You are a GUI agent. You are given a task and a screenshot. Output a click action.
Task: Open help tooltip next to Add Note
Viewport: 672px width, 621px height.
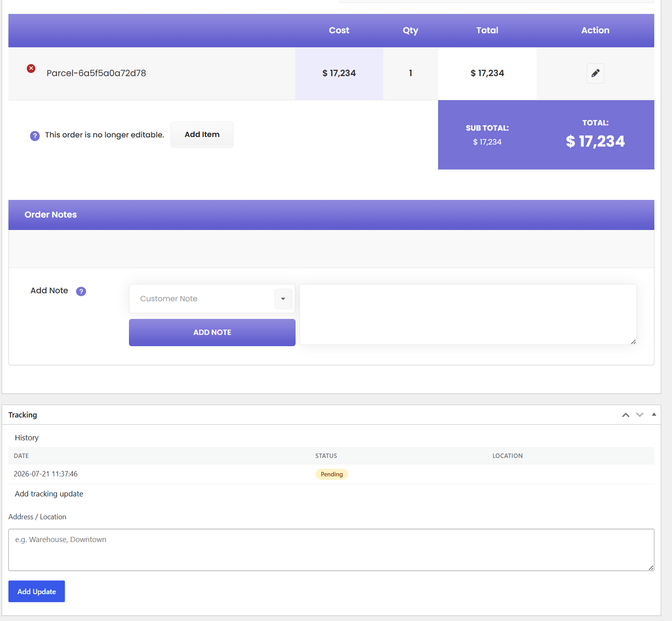(81, 291)
